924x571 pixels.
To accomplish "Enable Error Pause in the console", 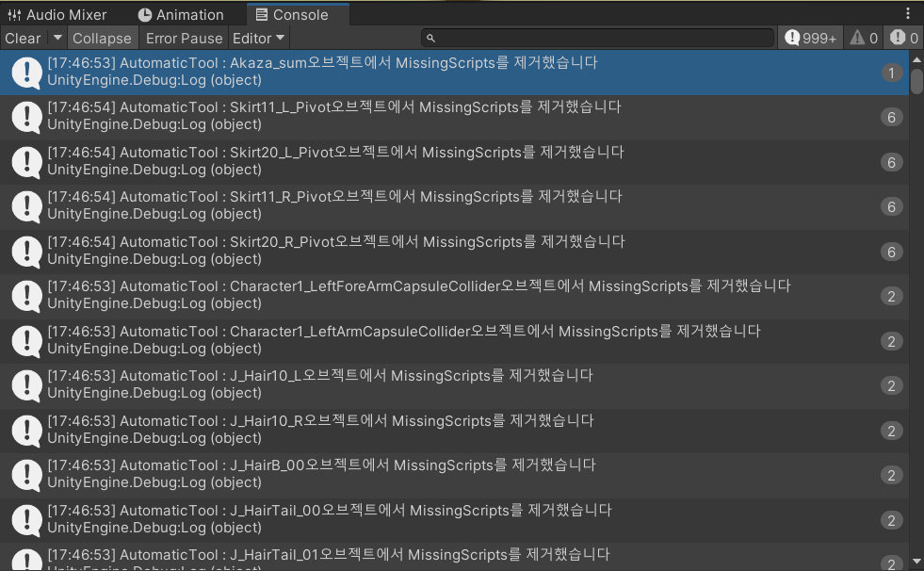I will (183, 38).
